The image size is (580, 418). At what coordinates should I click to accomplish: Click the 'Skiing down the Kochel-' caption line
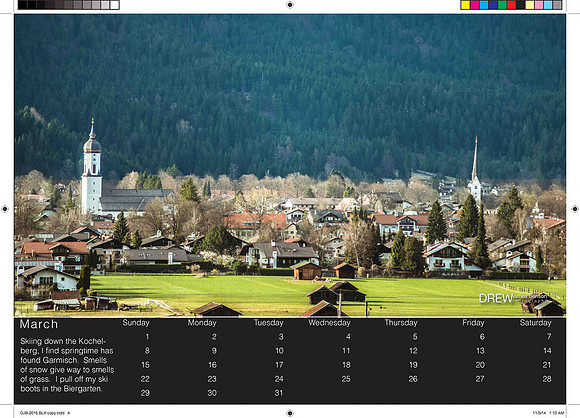click(x=63, y=341)
